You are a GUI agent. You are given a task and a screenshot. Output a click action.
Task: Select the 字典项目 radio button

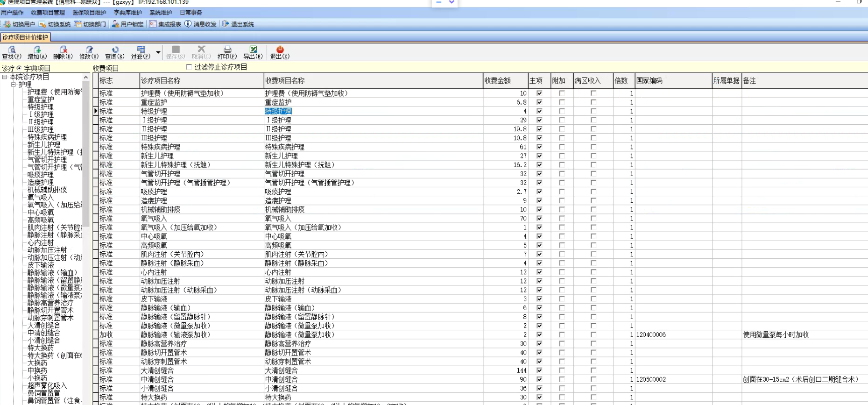click(19, 68)
